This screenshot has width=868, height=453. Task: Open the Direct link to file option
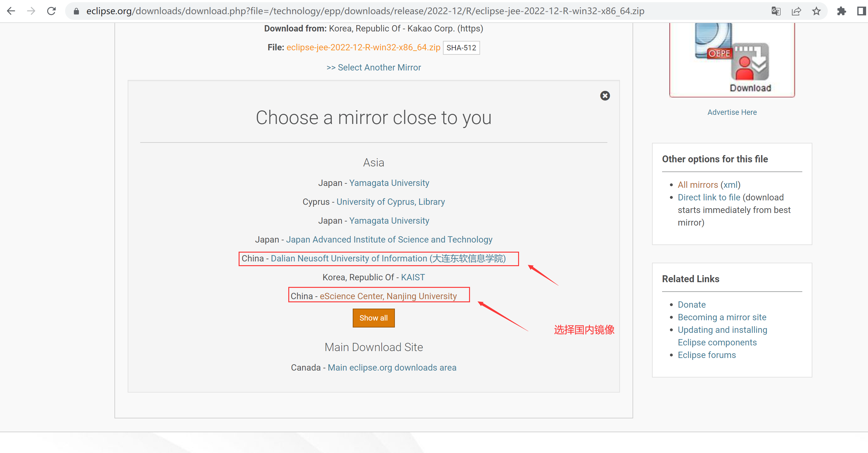[709, 198]
